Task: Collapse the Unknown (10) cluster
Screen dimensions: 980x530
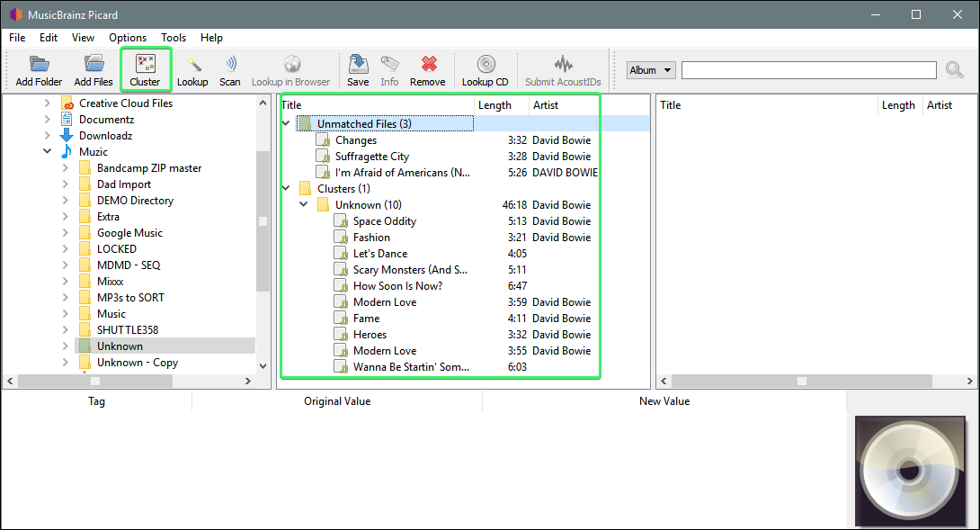Action: (304, 204)
